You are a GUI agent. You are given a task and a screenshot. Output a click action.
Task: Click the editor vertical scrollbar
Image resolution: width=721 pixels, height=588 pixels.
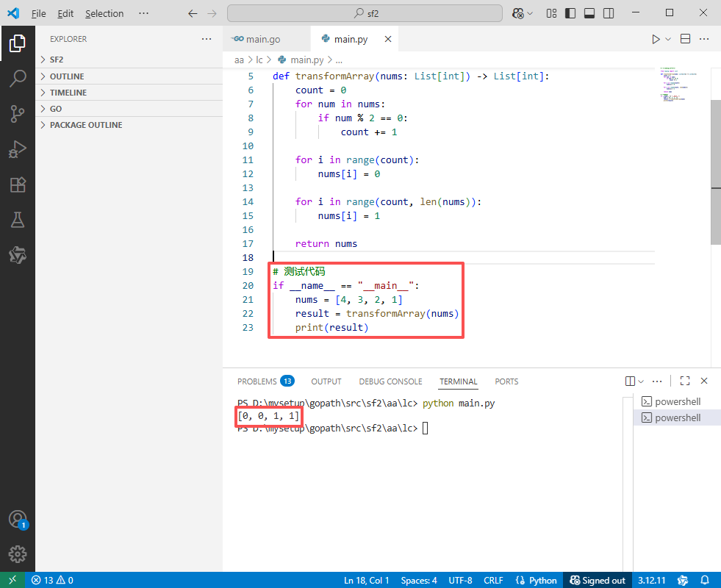pos(715,173)
